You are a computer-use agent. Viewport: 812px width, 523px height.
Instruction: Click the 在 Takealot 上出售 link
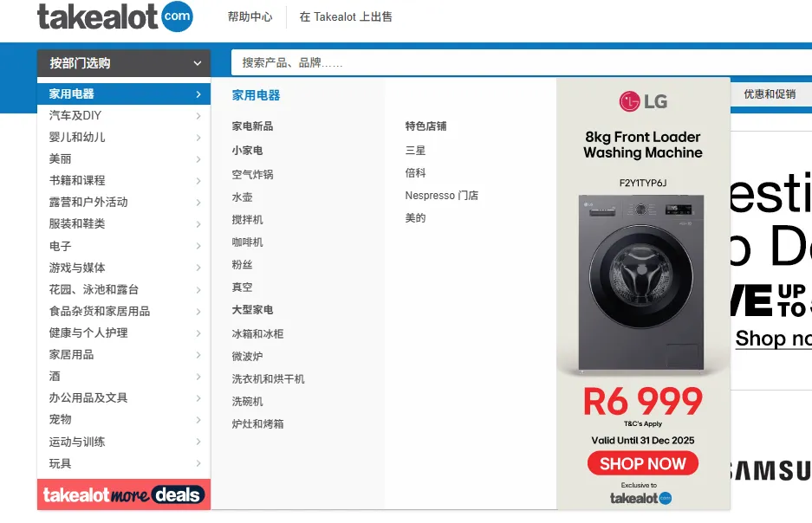pos(346,16)
